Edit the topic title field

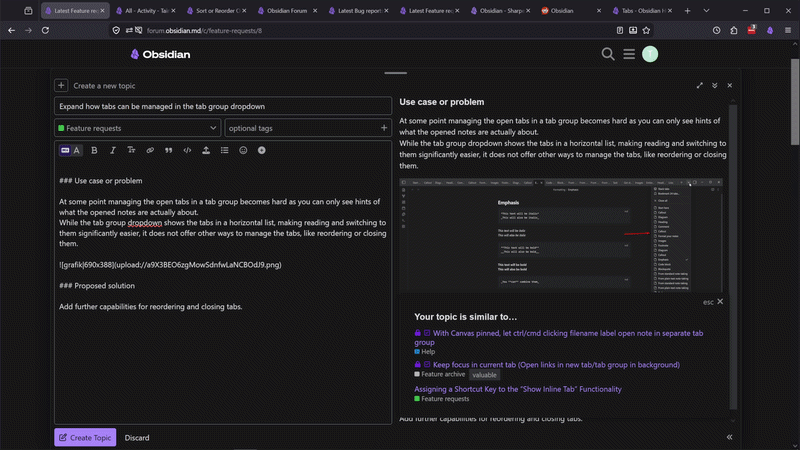223,106
